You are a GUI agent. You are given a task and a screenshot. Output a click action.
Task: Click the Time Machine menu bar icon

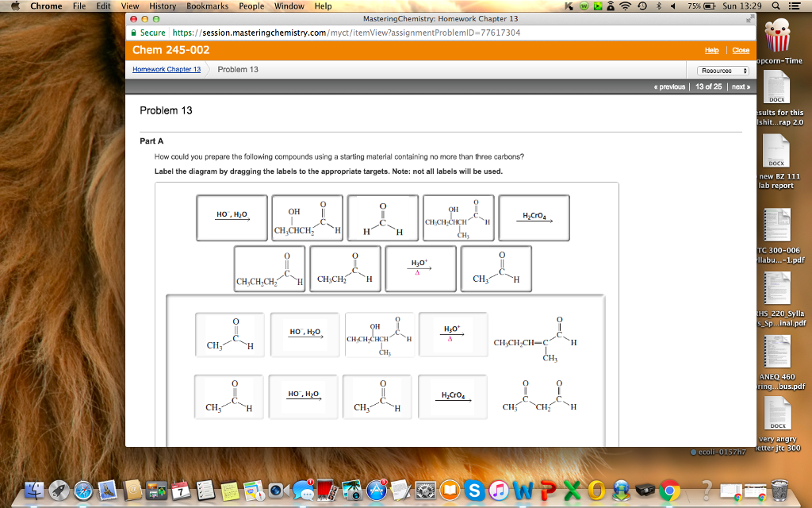642,6
